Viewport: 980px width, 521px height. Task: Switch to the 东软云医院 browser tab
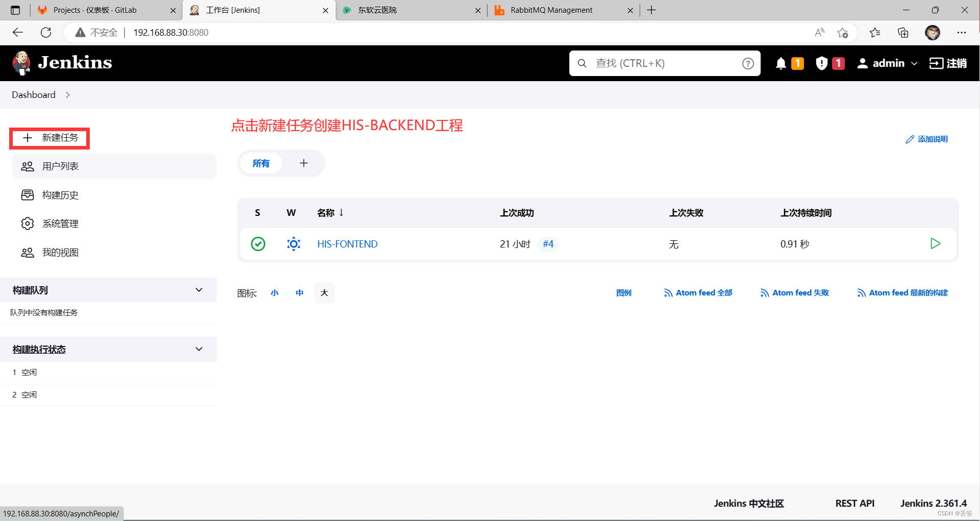[x=412, y=10]
